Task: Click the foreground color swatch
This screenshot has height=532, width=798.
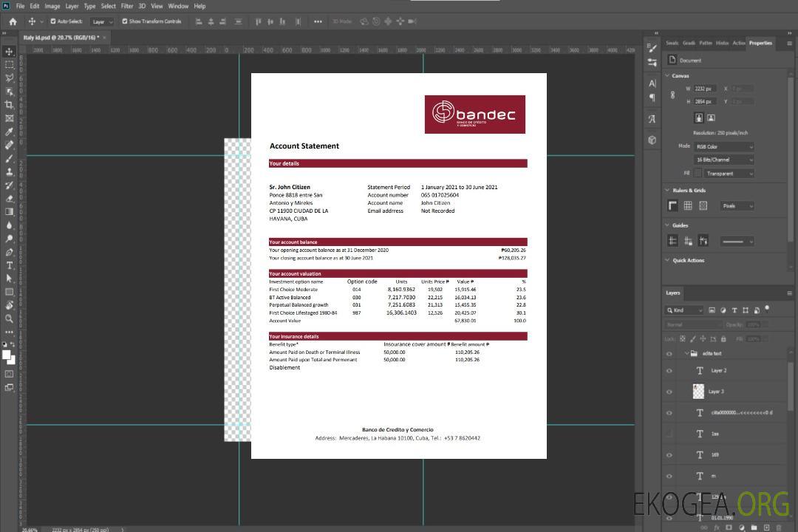Action: (7, 355)
